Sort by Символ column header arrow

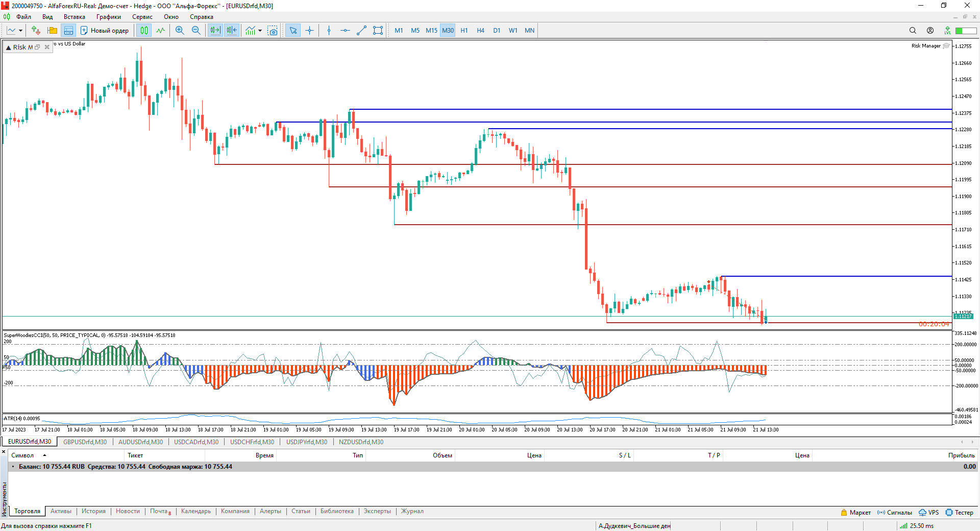44,455
